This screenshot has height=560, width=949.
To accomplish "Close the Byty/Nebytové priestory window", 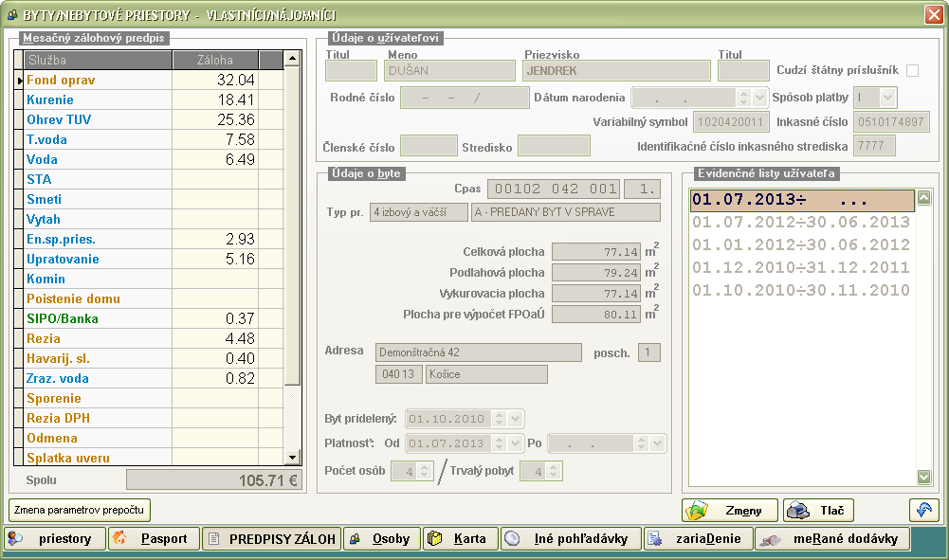I will click(x=934, y=14).
